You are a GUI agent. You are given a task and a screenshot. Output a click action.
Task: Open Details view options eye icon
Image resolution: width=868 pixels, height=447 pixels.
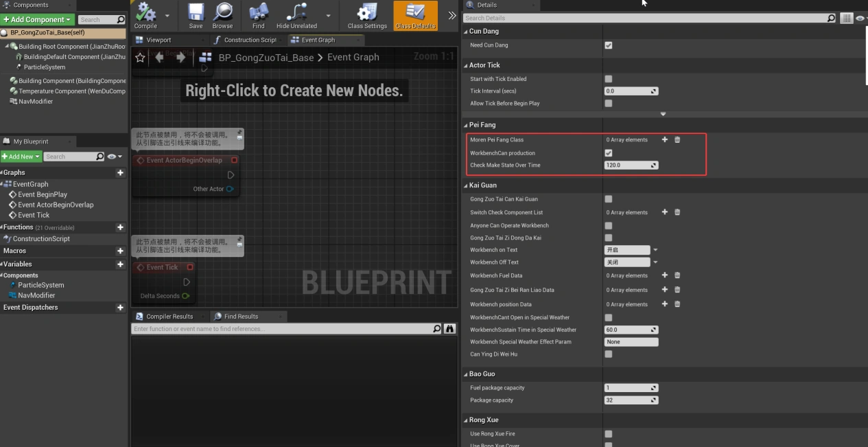pyautogui.click(x=860, y=19)
